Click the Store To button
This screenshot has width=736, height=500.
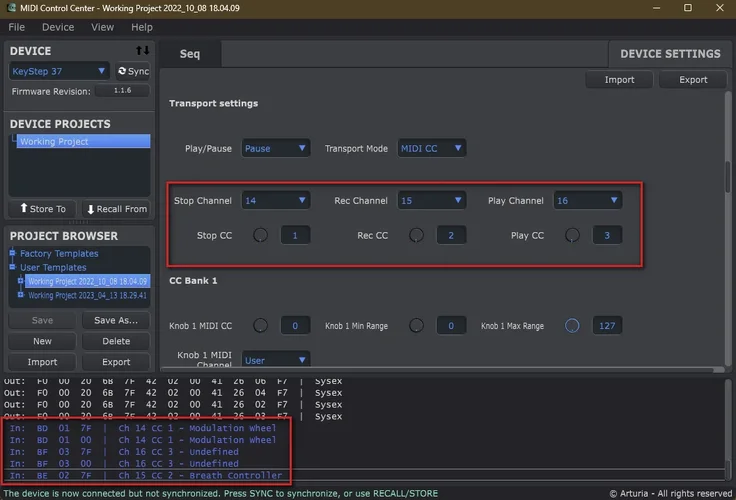click(x=41, y=209)
